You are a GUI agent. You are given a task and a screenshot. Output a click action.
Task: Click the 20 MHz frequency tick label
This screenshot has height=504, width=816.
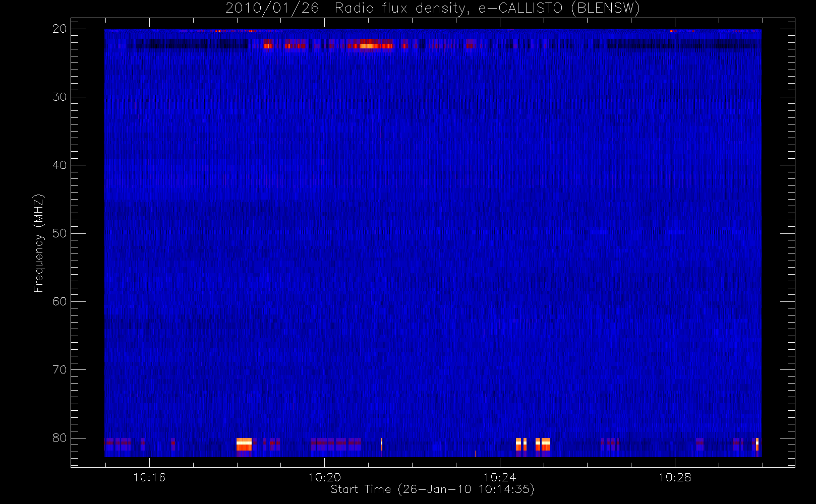(60, 29)
